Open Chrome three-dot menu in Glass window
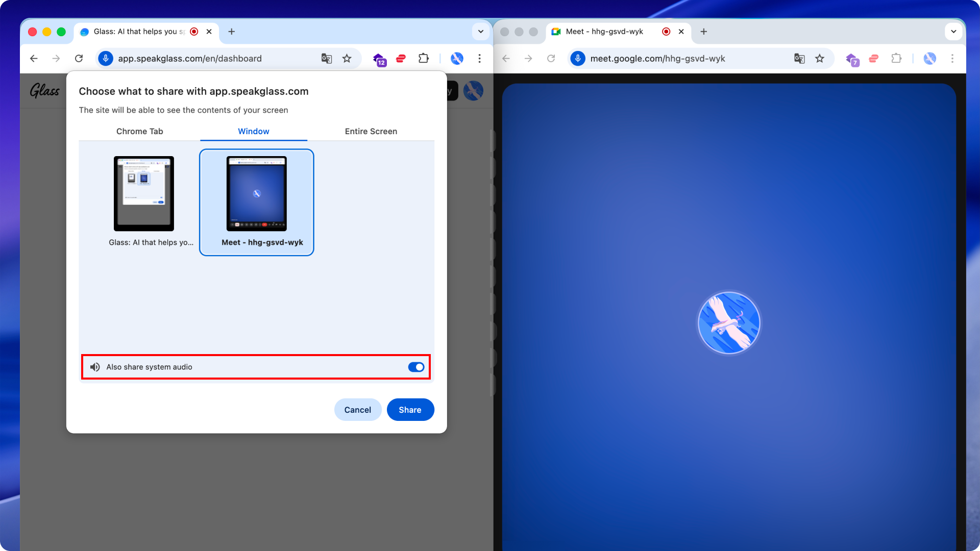This screenshot has width=980, height=551. click(479, 59)
